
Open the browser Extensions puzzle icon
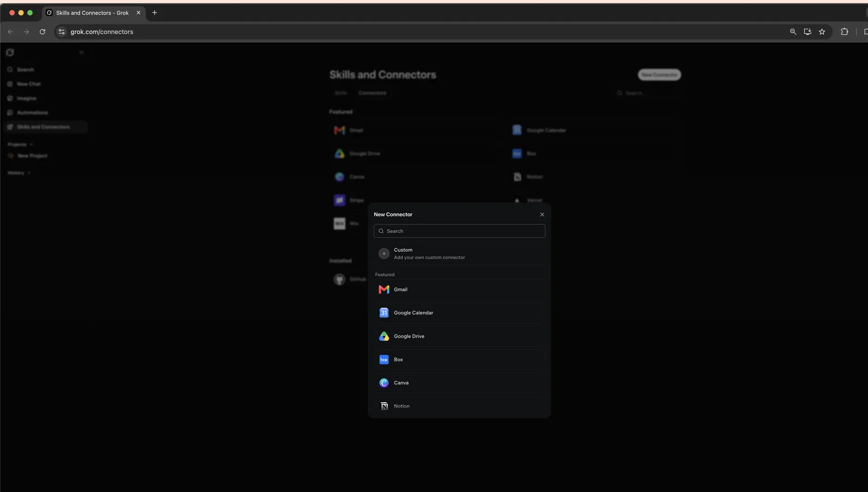(845, 31)
